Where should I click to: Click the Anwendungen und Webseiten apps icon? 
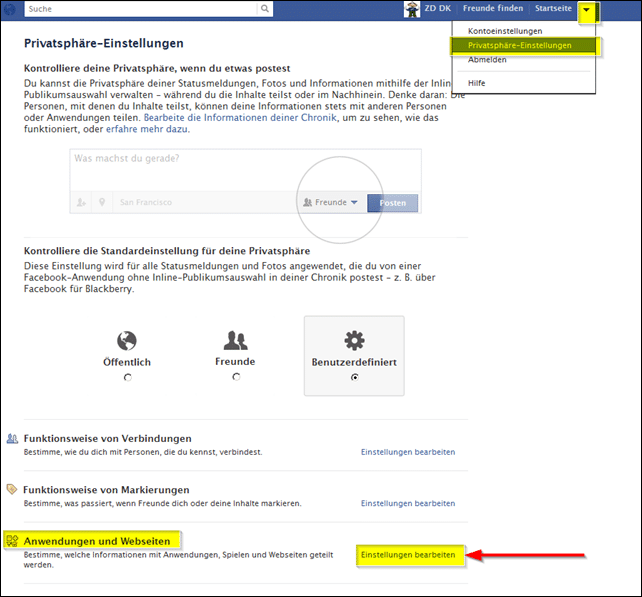tap(12, 541)
